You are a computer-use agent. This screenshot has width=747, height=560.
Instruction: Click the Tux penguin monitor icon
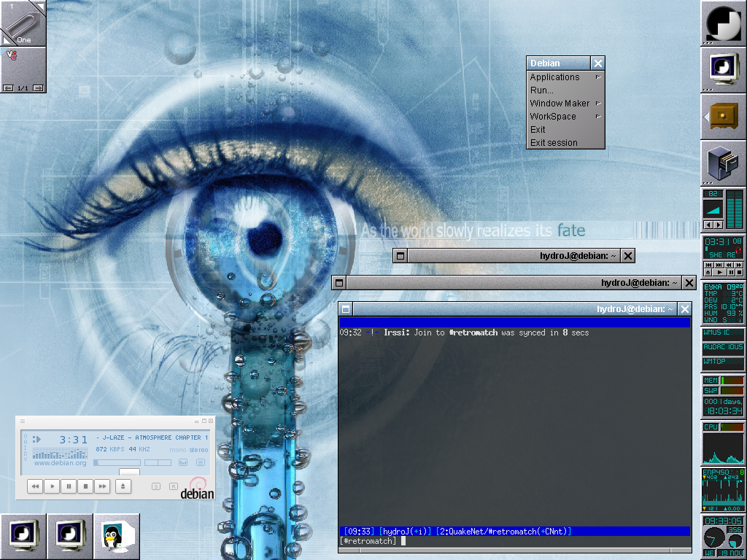coord(116,536)
